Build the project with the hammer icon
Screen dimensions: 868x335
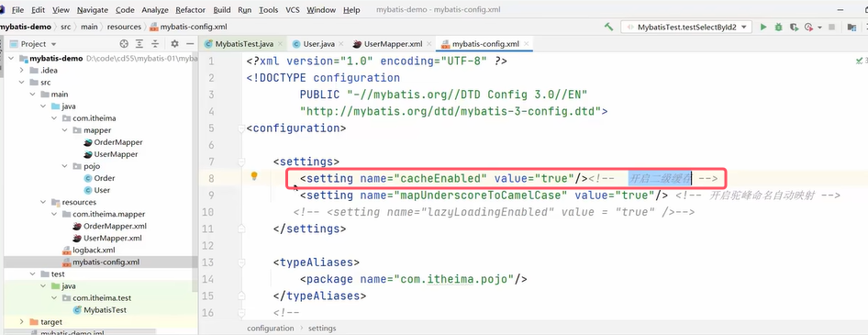click(x=609, y=27)
